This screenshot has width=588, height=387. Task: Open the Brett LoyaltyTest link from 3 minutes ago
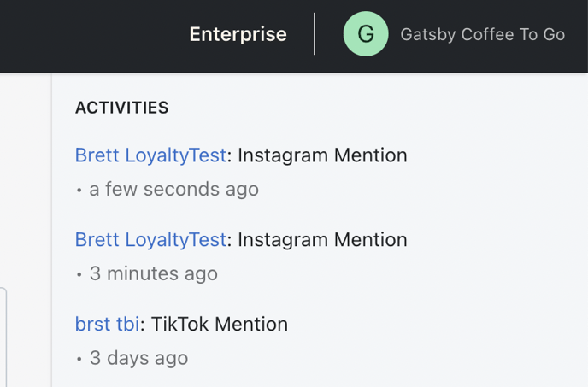click(150, 239)
